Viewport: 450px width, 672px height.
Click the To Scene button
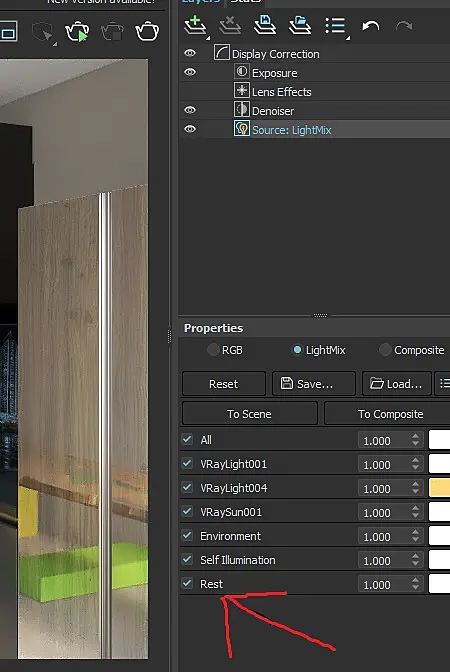point(249,414)
